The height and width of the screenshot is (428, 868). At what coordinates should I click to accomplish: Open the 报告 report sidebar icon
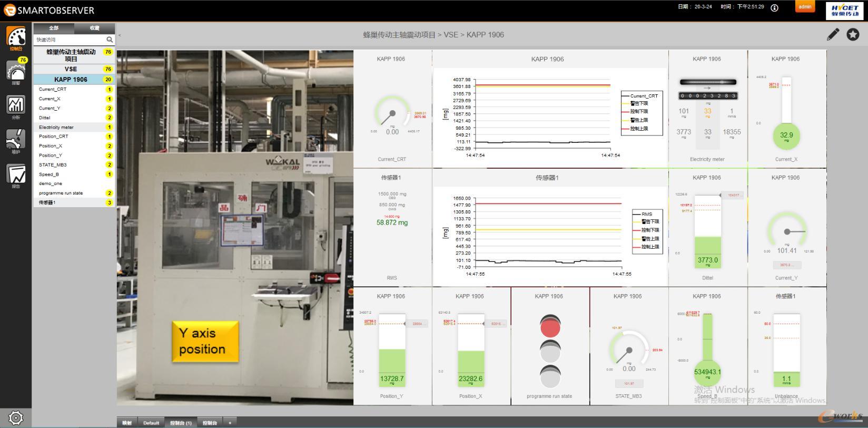[x=16, y=176]
